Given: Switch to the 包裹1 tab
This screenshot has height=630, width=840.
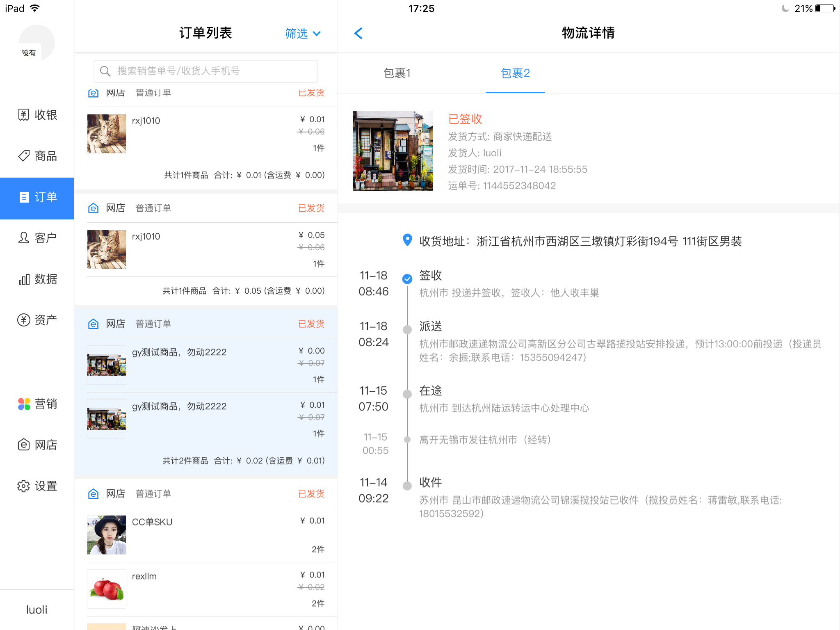Looking at the screenshot, I should point(397,73).
